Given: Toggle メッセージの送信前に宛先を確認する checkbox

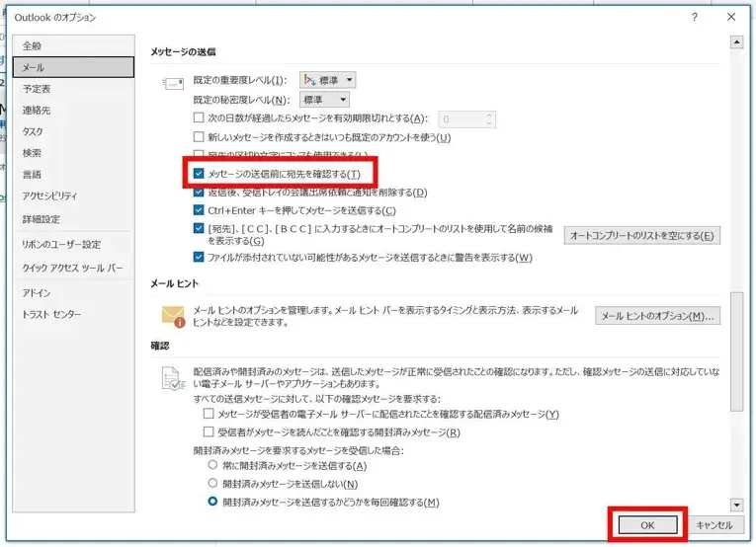Looking at the screenshot, I should [x=199, y=174].
